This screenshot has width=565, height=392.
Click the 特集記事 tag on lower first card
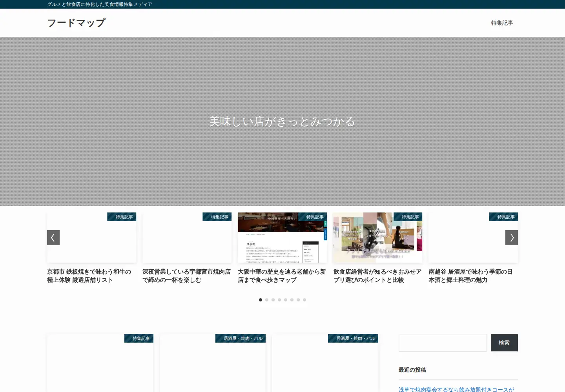click(x=139, y=338)
